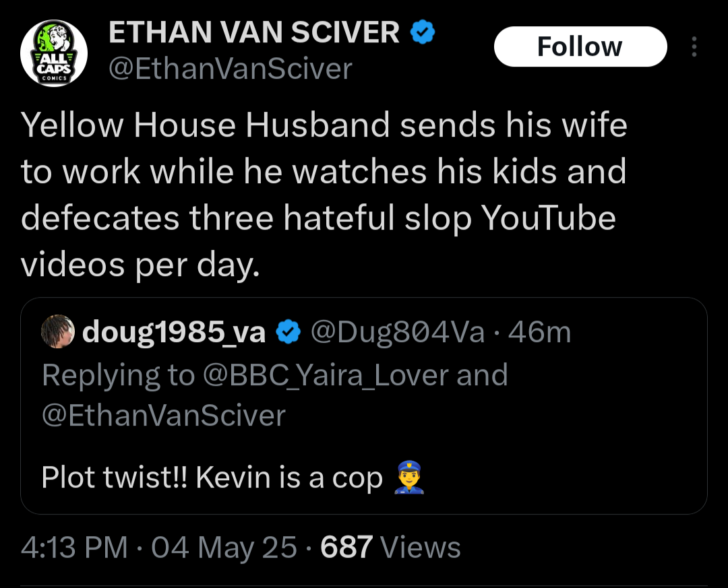Screen dimensions: 728x588
Task: Open doug1985_va's profile picture
Action: [58, 331]
